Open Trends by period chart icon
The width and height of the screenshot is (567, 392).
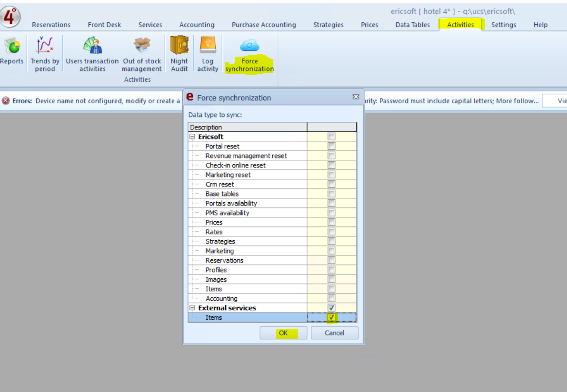click(45, 45)
